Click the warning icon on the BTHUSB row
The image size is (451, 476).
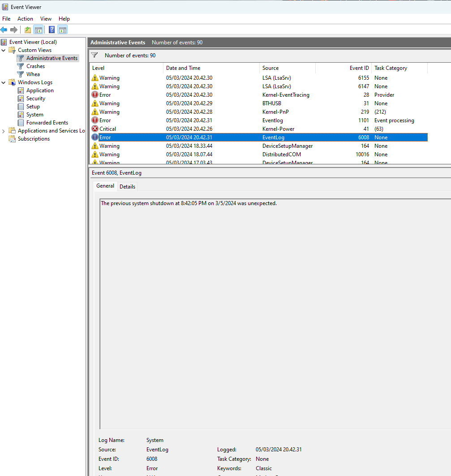(x=95, y=103)
